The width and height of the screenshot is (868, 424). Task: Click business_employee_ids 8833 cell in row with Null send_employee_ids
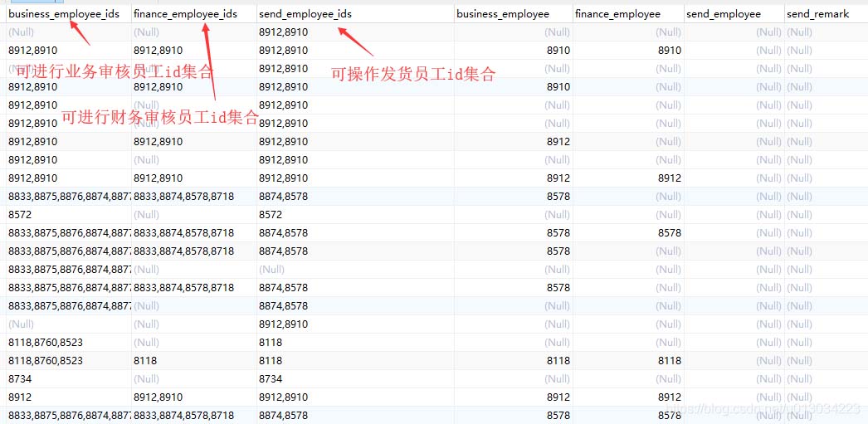pyautogui.click(x=69, y=270)
